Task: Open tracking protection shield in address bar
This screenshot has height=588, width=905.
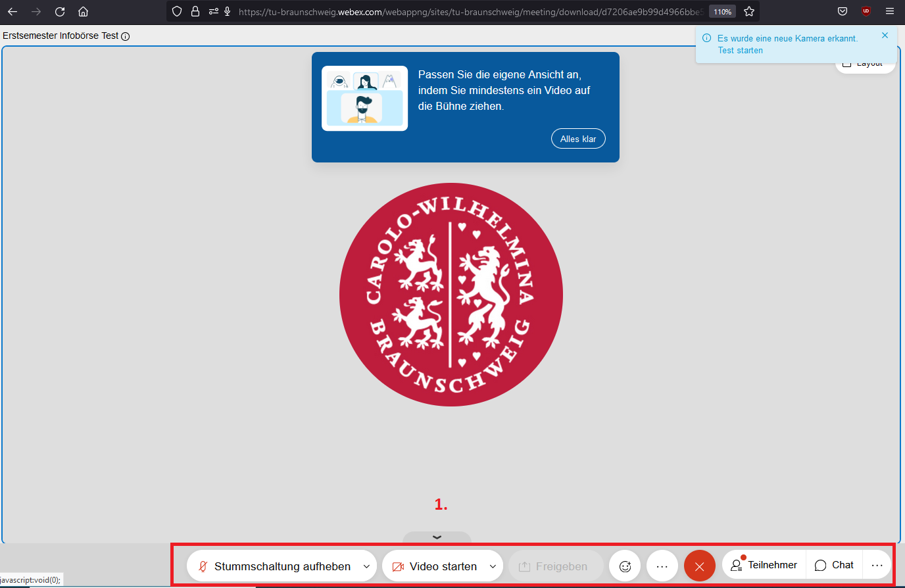Action: click(x=177, y=11)
